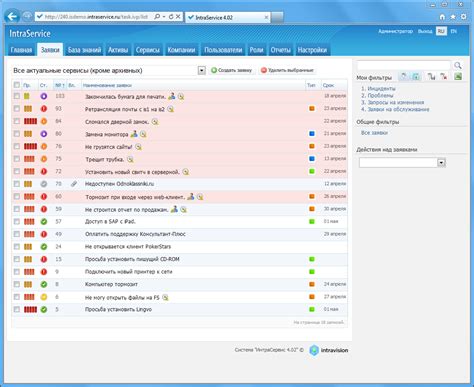
Task: Click the red status icon on request 93
Action: [44, 109]
